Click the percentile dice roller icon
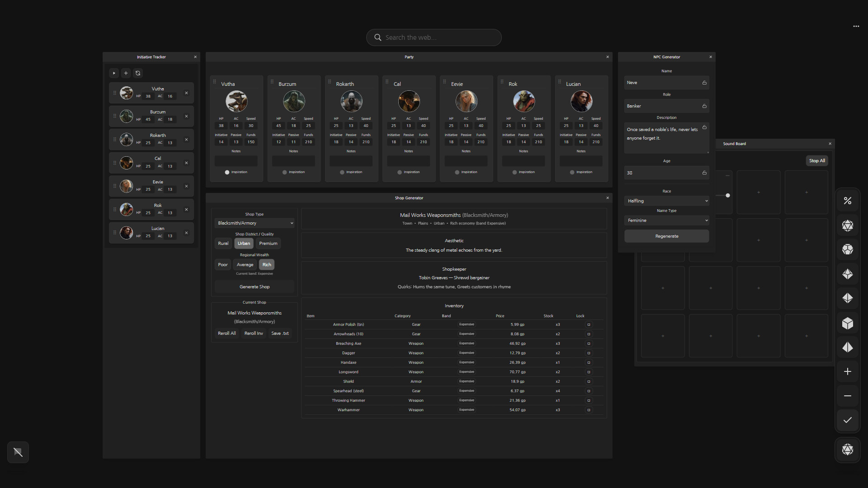This screenshot has height=488, width=868. click(x=848, y=200)
